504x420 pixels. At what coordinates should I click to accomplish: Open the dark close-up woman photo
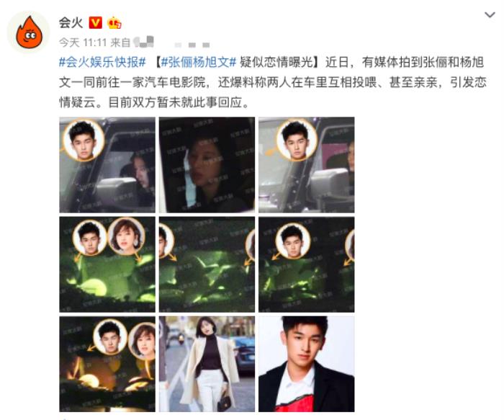coord(207,165)
